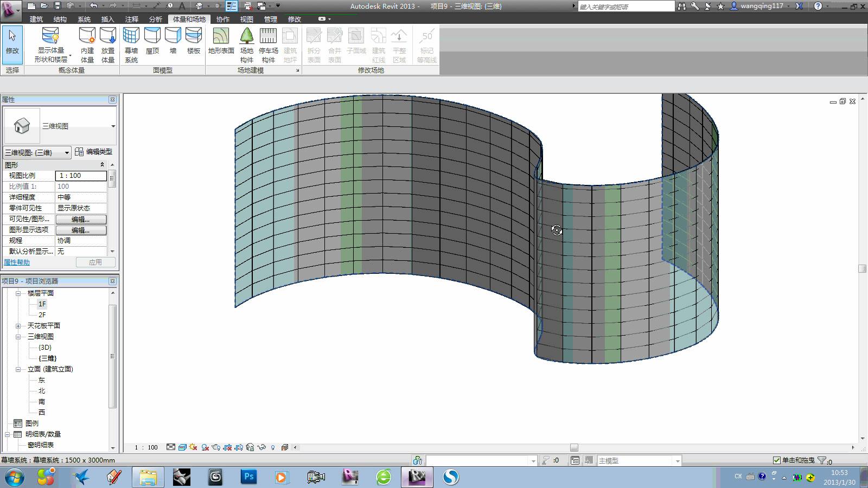Switch to the 视图 ribbon tab

246,18
